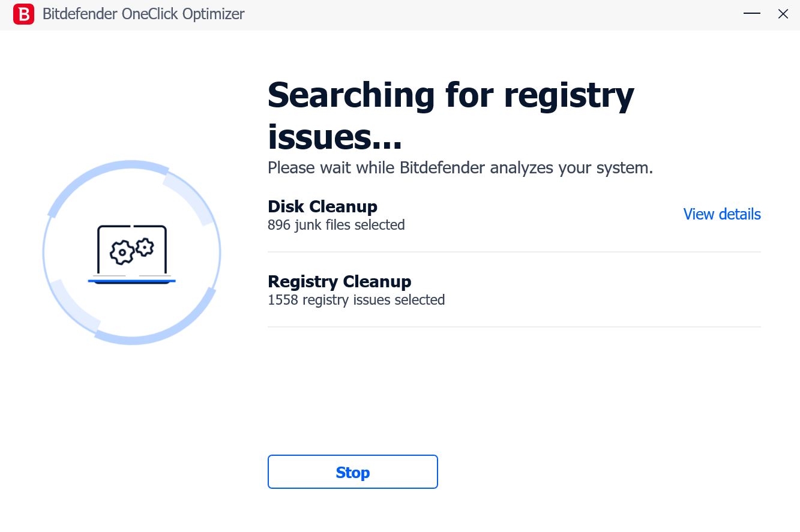Viewport: 800px width, 532px height.
Task: Open View details for Disk Cleanup
Action: (722, 214)
